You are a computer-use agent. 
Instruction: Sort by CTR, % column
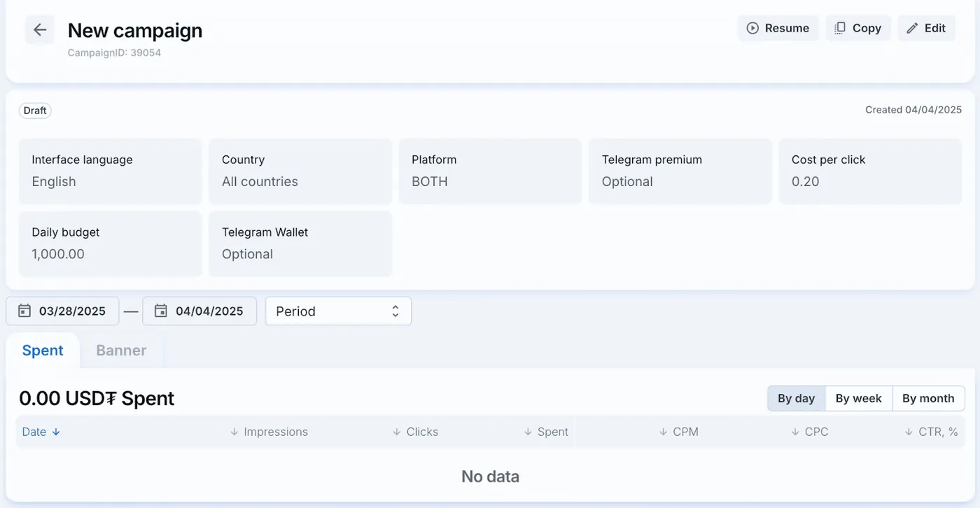pos(931,432)
